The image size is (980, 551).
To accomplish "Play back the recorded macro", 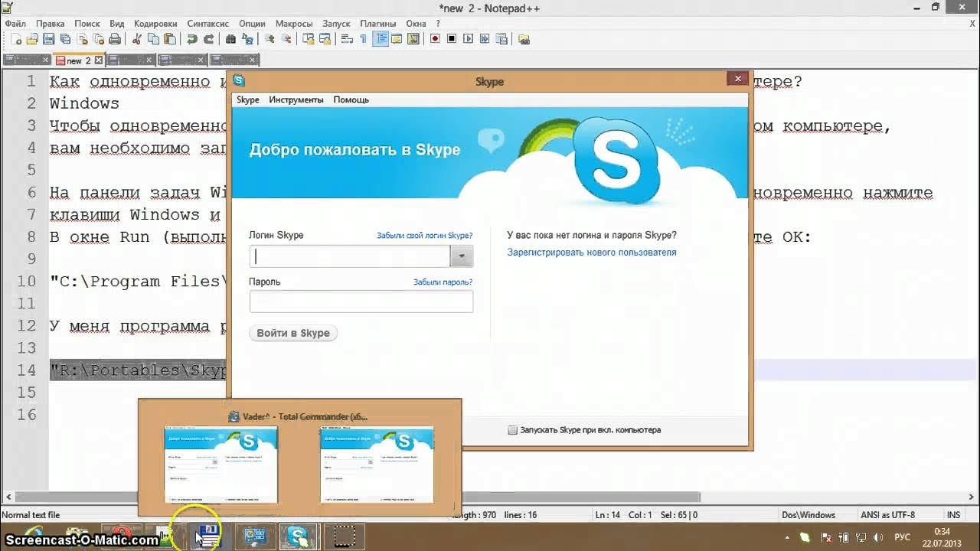I will (468, 38).
